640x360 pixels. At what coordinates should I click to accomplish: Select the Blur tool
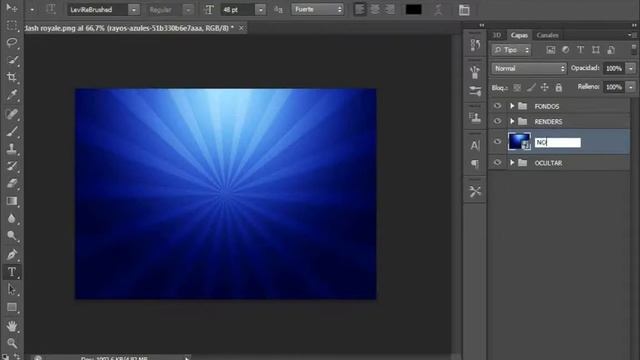coord(12,218)
